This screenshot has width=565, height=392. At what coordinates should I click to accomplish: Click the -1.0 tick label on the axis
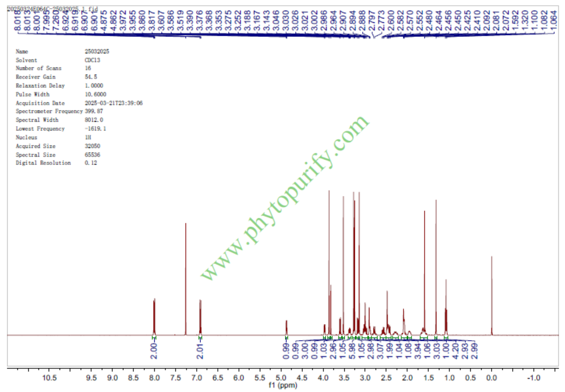[x=533, y=378]
